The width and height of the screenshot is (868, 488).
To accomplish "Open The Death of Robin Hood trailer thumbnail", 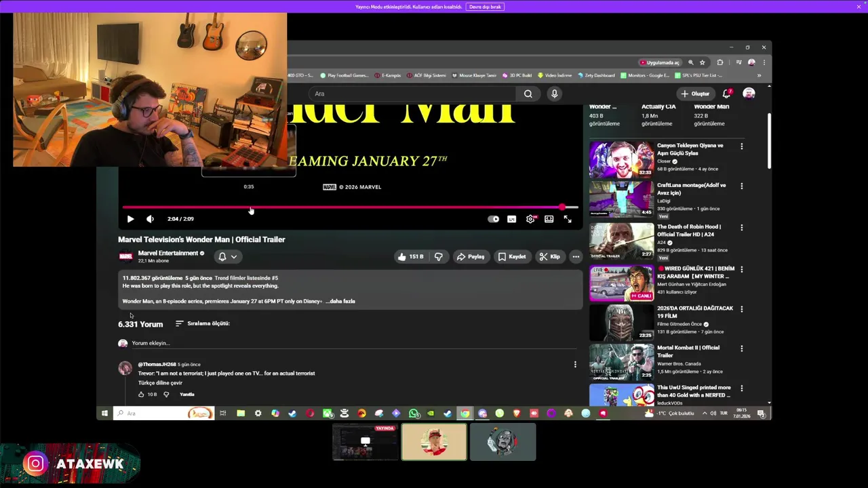I will 621,240.
